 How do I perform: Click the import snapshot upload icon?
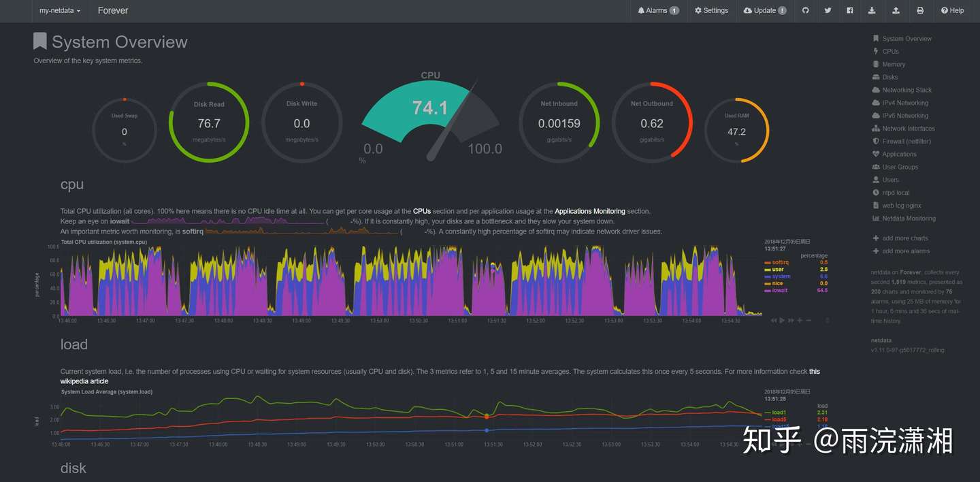[896, 10]
